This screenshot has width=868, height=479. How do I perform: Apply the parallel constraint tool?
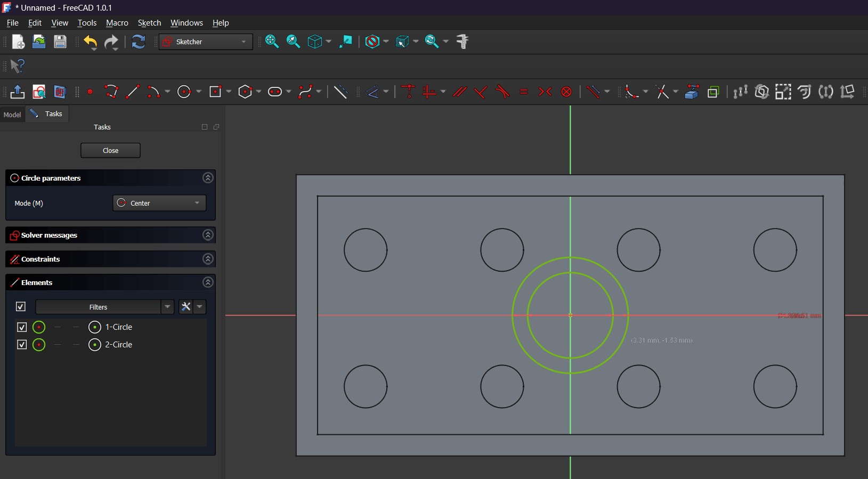(459, 92)
